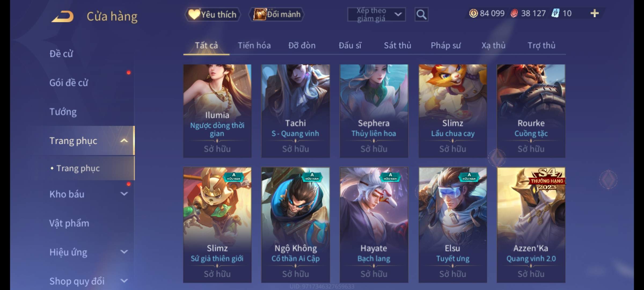644x290 pixels.
Task: Open Đổi mảnh shard exchange button
Action: (277, 14)
